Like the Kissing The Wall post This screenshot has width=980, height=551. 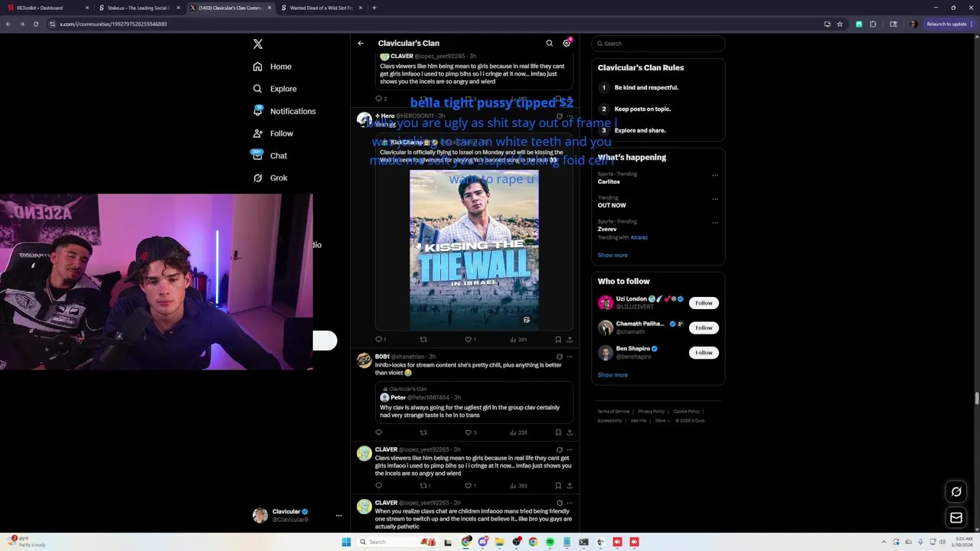coord(470,339)
